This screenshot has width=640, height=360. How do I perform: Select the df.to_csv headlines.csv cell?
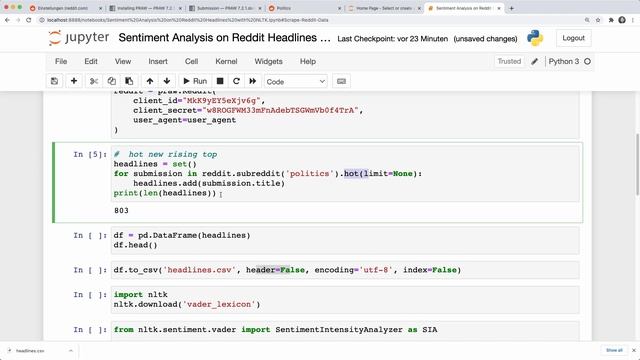[x=345, y=270]
